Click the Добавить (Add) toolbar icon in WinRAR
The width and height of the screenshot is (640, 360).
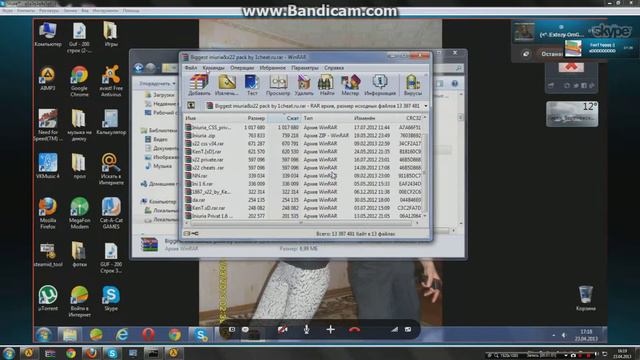pyautogui.click(x=199, y=85)
